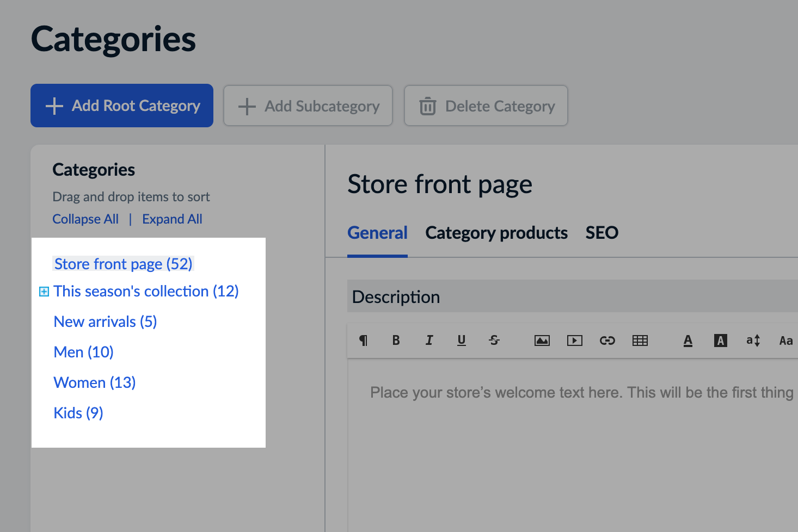
Task: Select the Women category
Action: point(94,382)
